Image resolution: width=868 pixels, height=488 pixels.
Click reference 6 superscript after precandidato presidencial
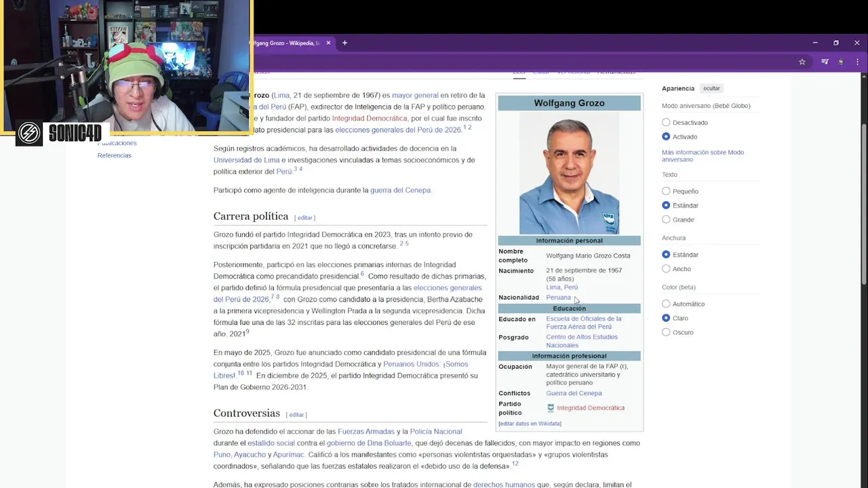pos(362,274)
